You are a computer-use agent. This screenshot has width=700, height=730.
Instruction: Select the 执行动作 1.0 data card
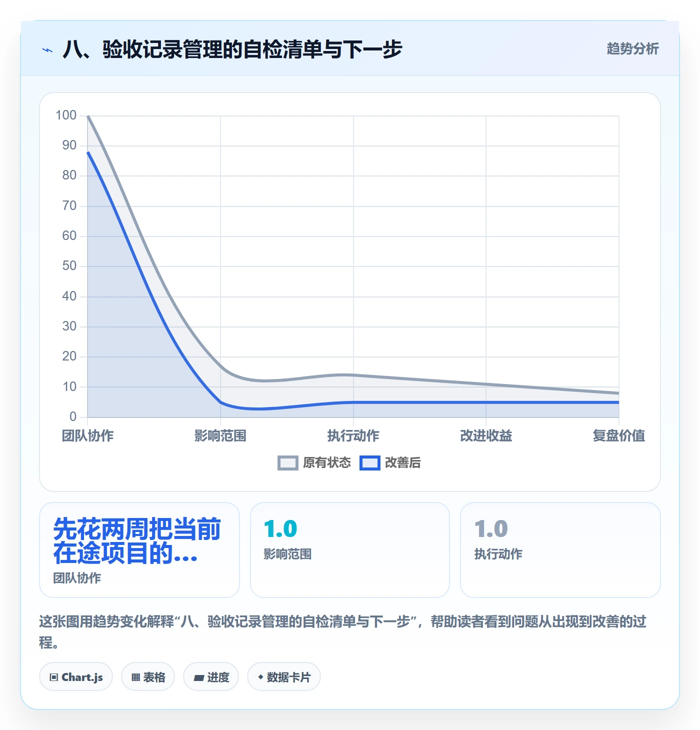point(560,550)
